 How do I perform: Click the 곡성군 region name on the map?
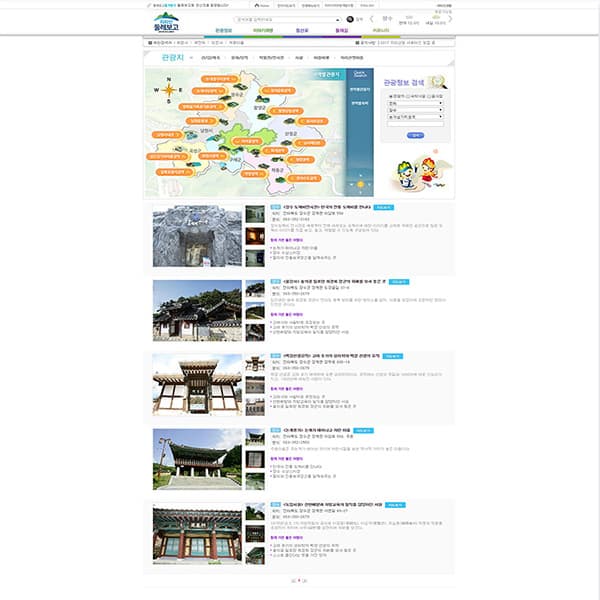(195, 151)
